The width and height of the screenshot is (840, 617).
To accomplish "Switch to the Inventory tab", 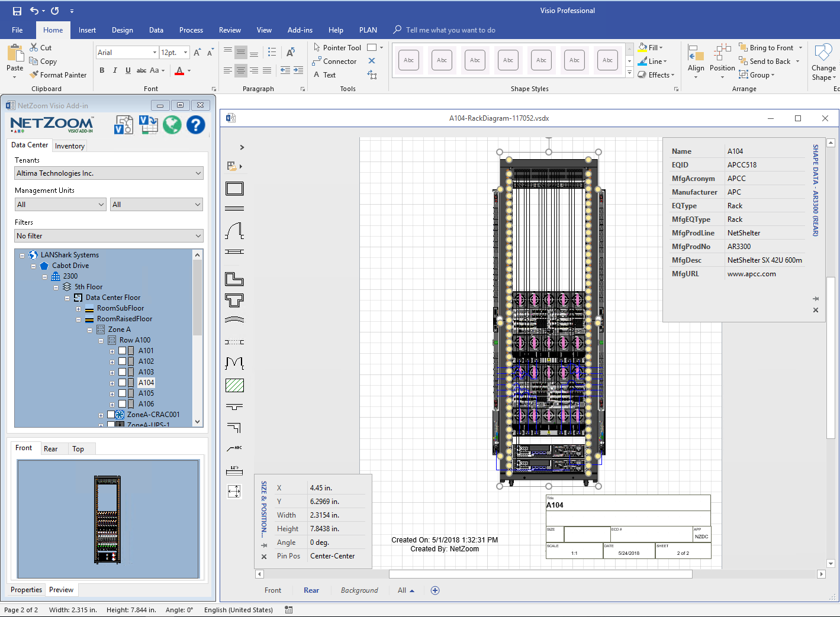I will click(x=70, y=146).
